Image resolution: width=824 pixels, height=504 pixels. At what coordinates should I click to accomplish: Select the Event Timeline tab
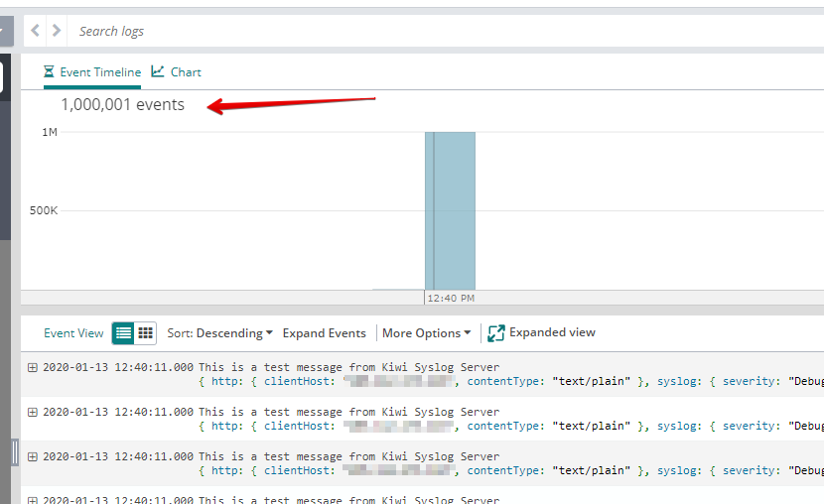[100, 72]
